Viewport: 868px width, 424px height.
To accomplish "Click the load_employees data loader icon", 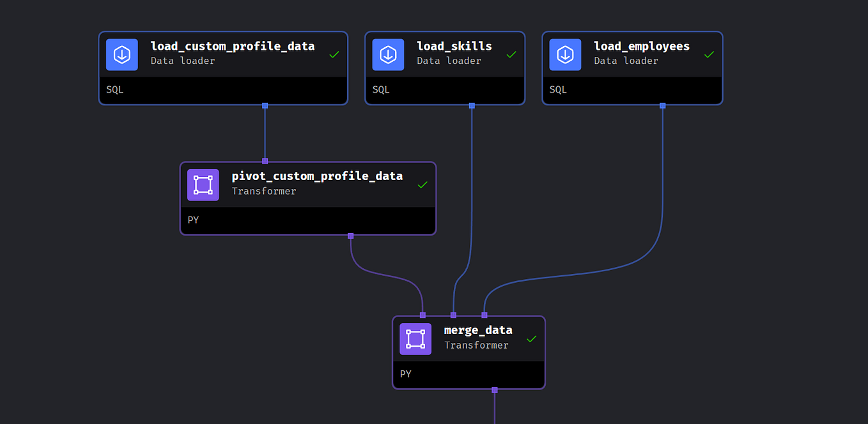I will pos(565,54).
